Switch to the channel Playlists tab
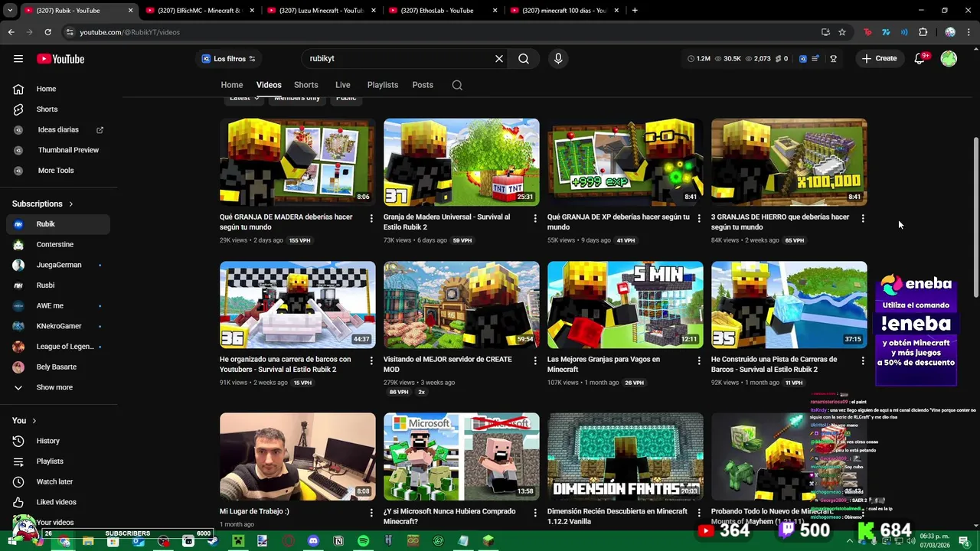The height and width of the screenshot is (551, 980). (382, 85)
